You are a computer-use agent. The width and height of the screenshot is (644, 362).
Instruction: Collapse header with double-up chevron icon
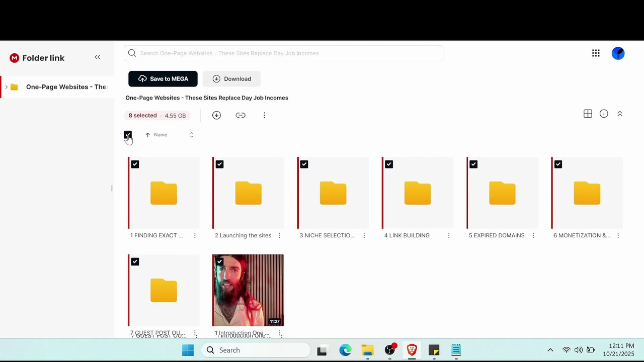[620, 114]
